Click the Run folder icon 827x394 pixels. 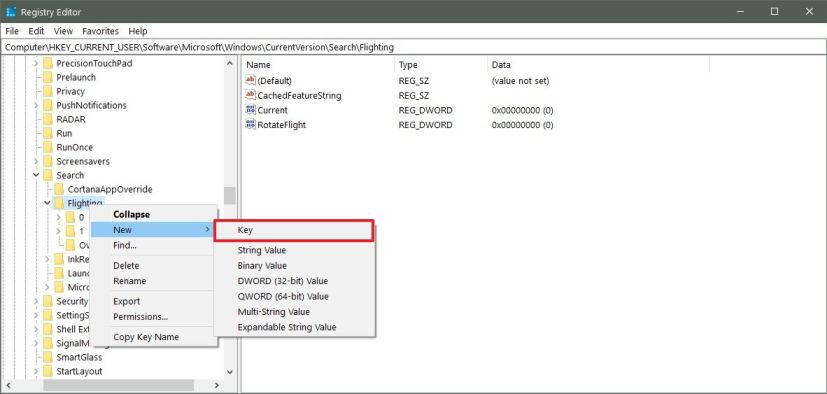pos(48,133)
